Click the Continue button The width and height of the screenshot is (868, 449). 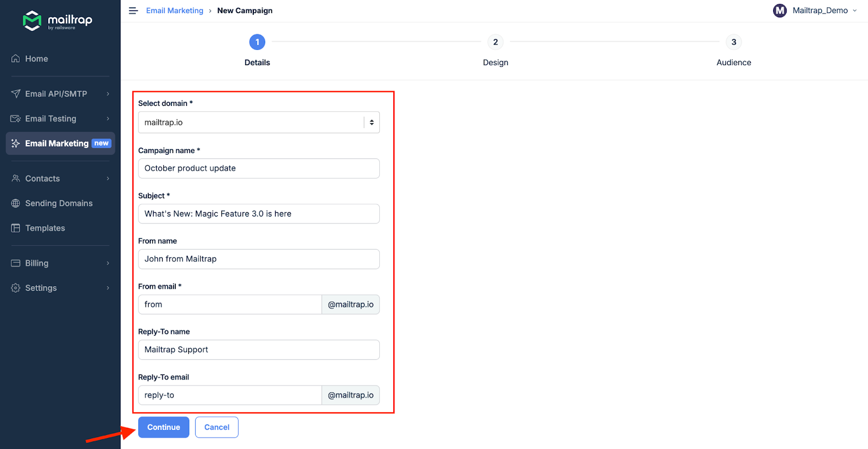[x=164, y=427]
